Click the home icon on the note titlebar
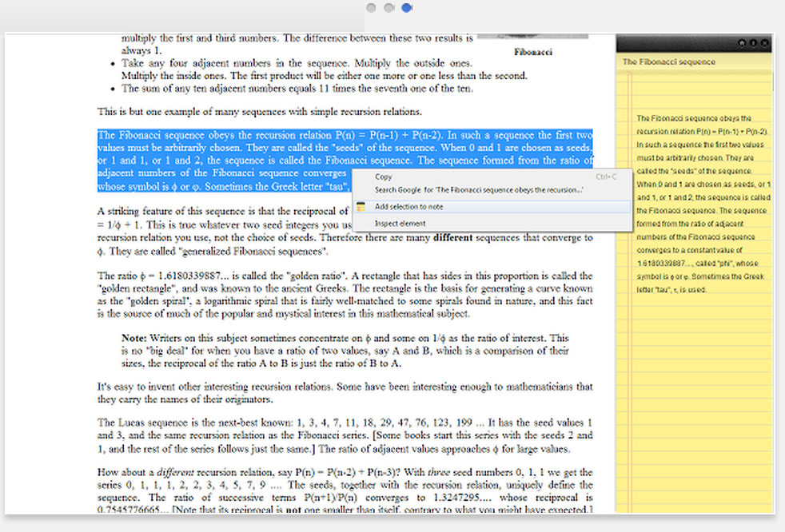 (743, 43)
